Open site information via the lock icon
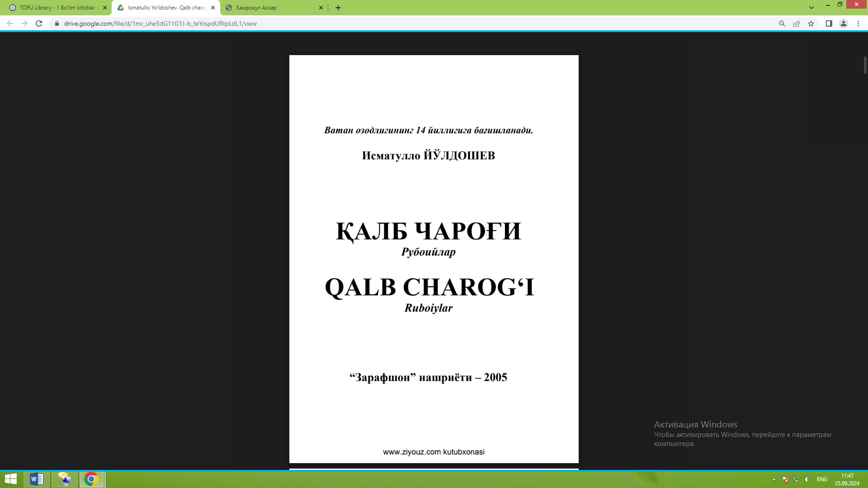 57,23
